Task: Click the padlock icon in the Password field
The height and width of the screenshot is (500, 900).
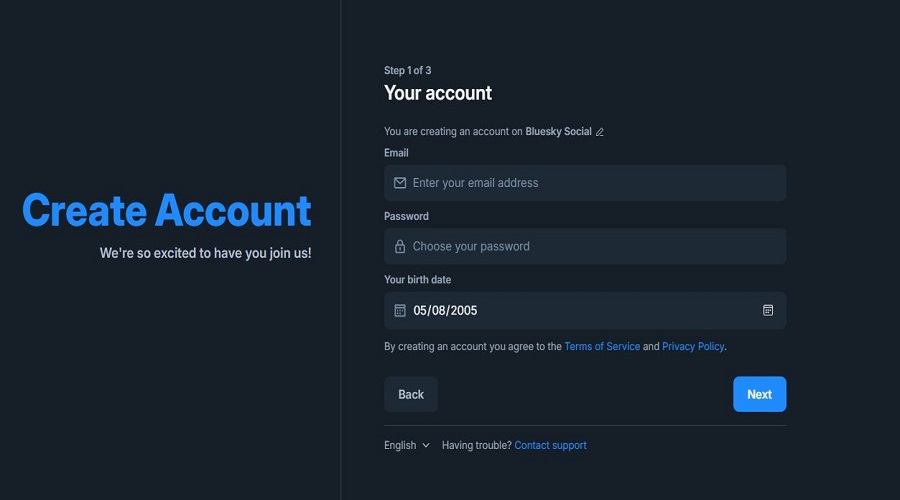Action: coord(400,246)
